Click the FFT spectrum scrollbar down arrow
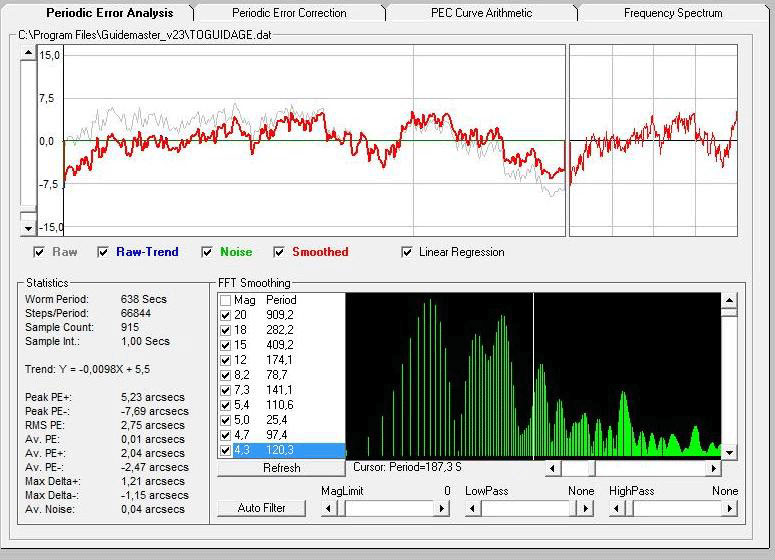This screenshot has width=775, height=560. 730,452
